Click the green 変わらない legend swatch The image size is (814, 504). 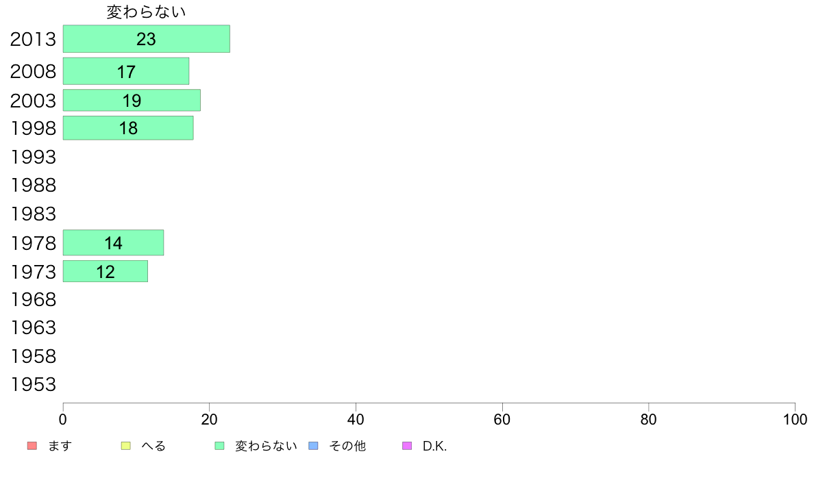click(219, 446)
